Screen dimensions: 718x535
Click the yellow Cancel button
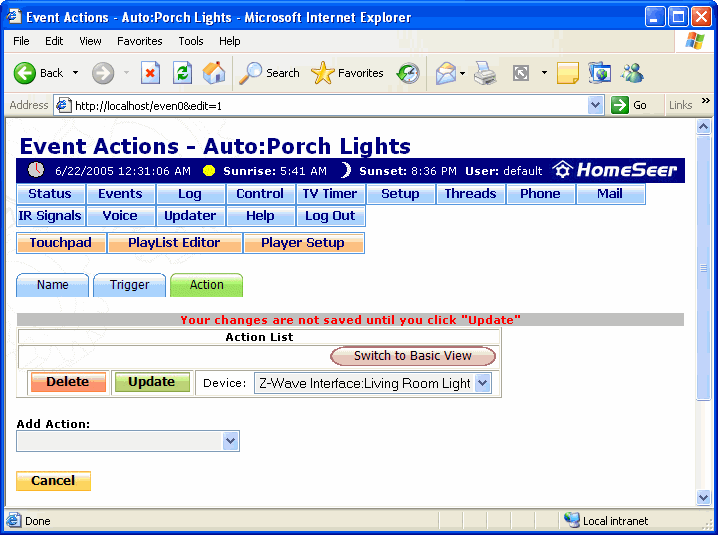coord(53,481)
